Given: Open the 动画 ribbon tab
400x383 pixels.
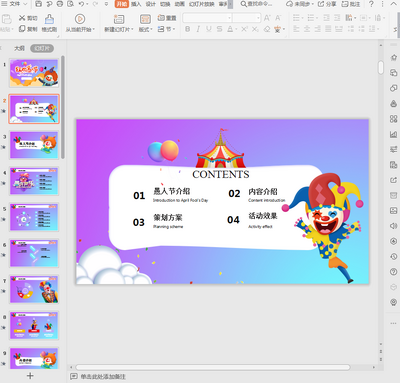Looking at the screenshot, I should 180,4.
